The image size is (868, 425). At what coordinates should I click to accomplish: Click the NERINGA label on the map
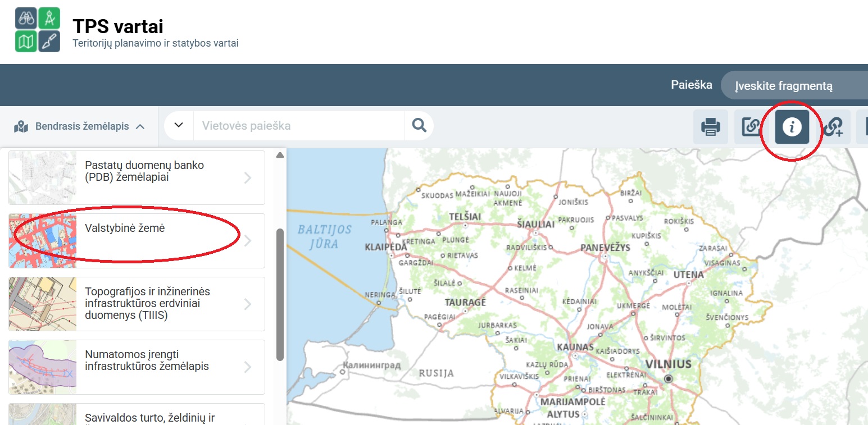[x=380, y=295]
